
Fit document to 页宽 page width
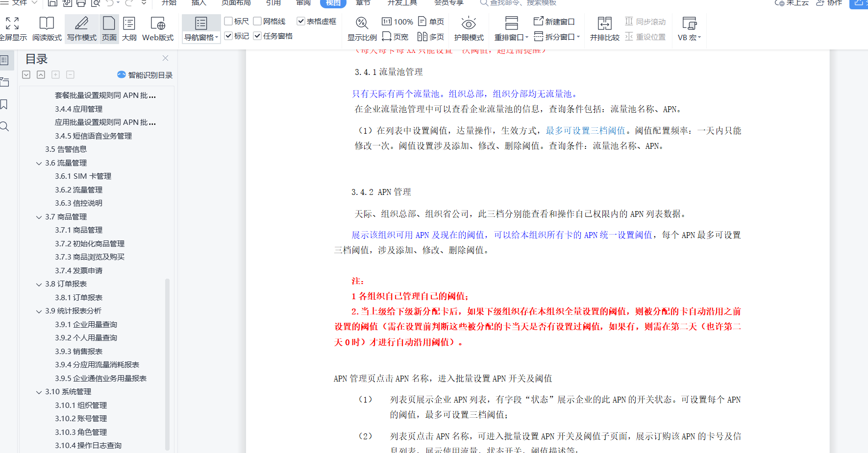tap(395, 36)
